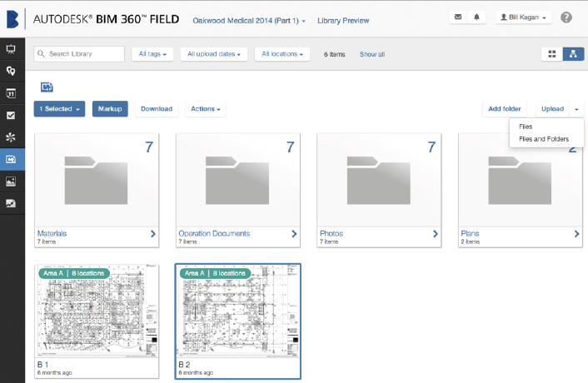Viewport: 588px width, 383px height.
Task: Click the Operation Documents folder name
Action: tap(214, 233)
